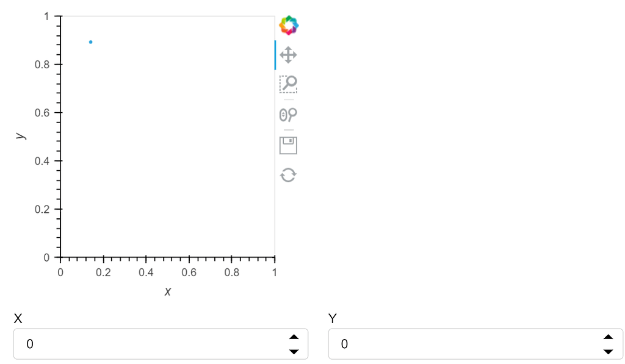Click the y axis label

22,136
